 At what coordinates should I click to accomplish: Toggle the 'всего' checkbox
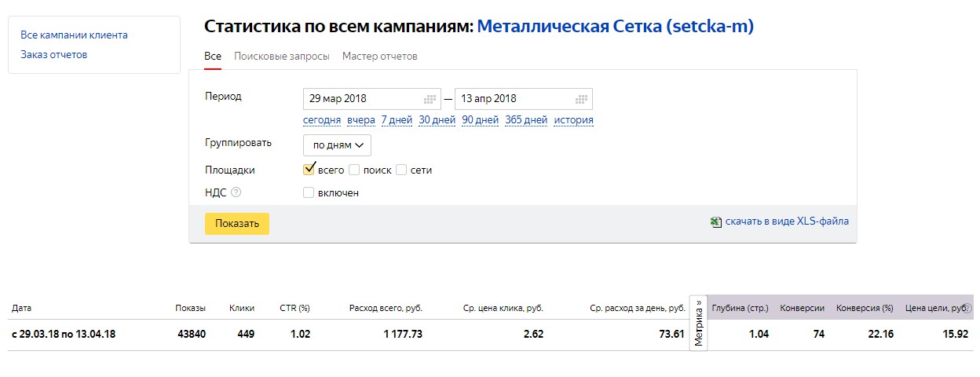point(309,169)
